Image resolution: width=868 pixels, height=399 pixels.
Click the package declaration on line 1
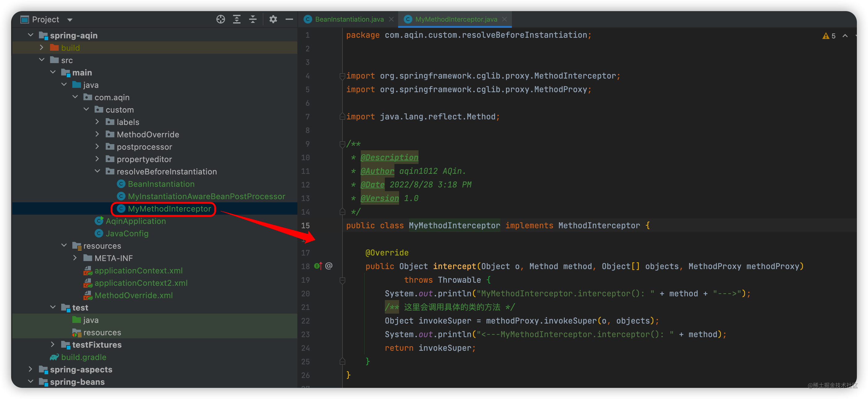[x=468, y=35]
